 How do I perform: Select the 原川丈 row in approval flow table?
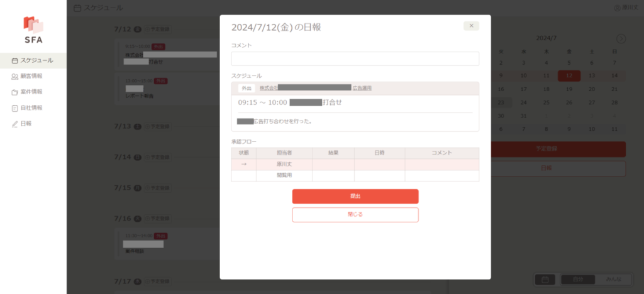(284, 164)
